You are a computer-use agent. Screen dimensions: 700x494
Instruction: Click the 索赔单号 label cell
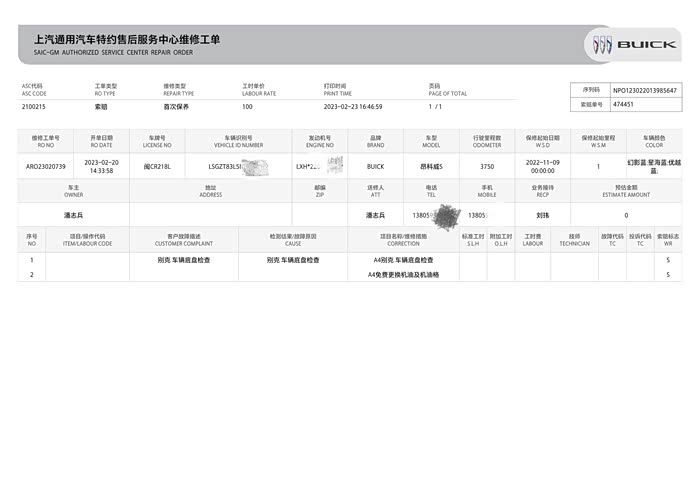click(591, 104)
